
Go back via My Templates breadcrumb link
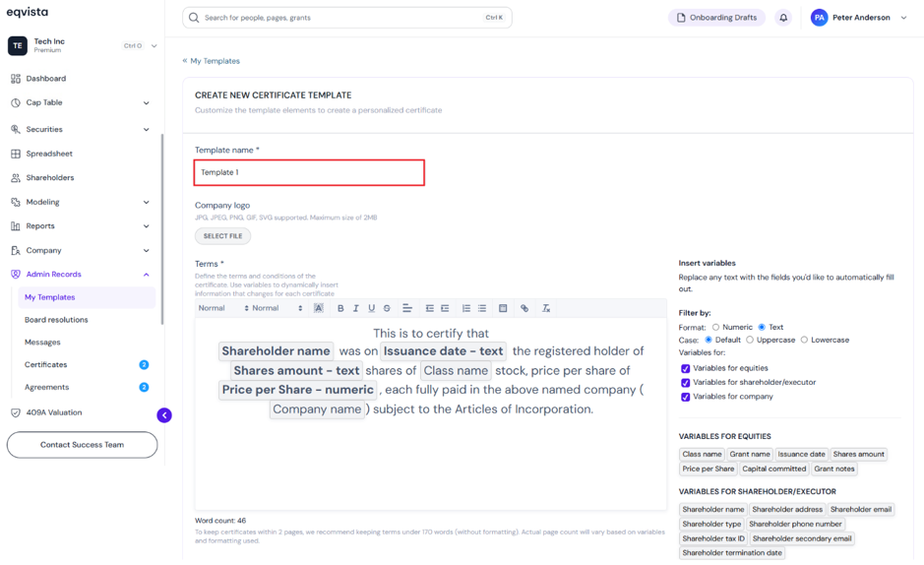point(211,61)
